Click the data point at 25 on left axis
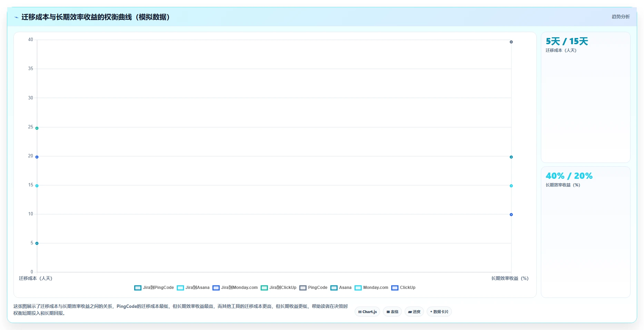Viewport: 644px width, 330px height. (x=37, y=128)
